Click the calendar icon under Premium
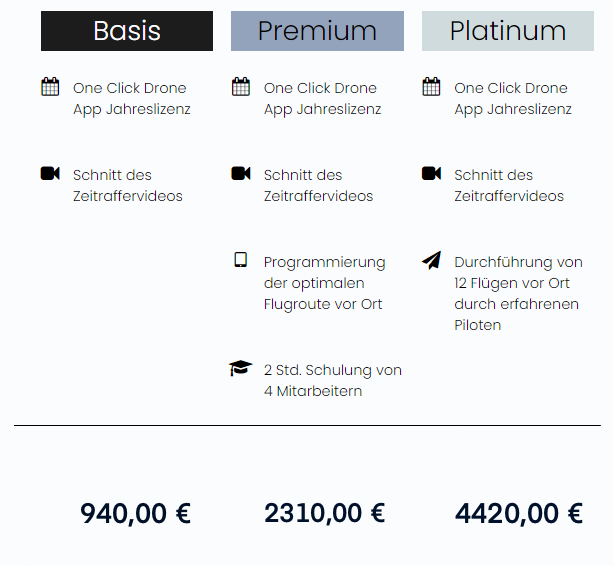614x566 pixels. 241,87
